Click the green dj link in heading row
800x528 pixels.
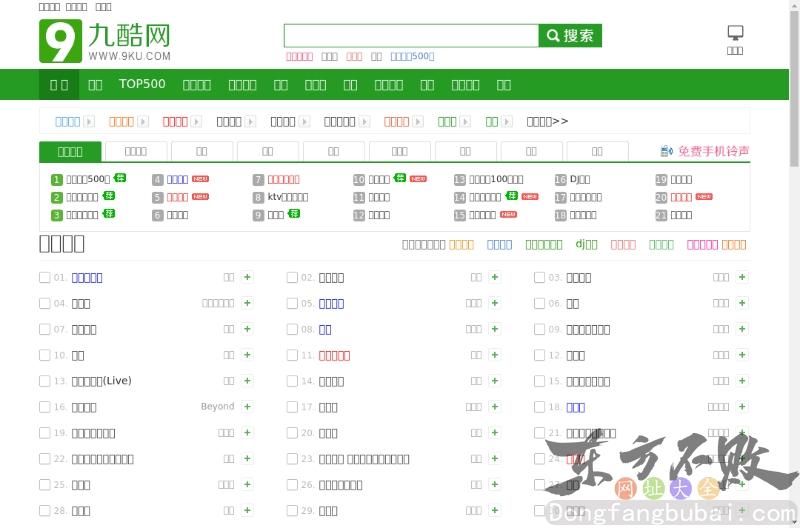[x=586, y=244]
